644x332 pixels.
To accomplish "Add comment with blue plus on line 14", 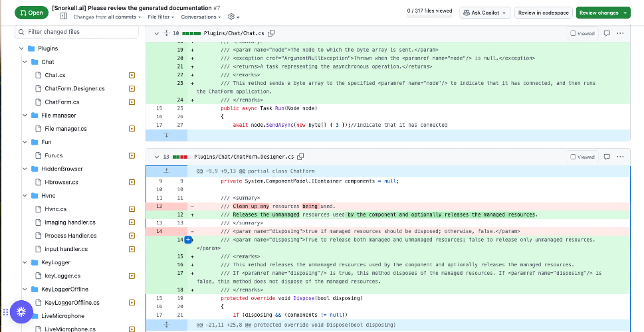I will tap(188, 240).
